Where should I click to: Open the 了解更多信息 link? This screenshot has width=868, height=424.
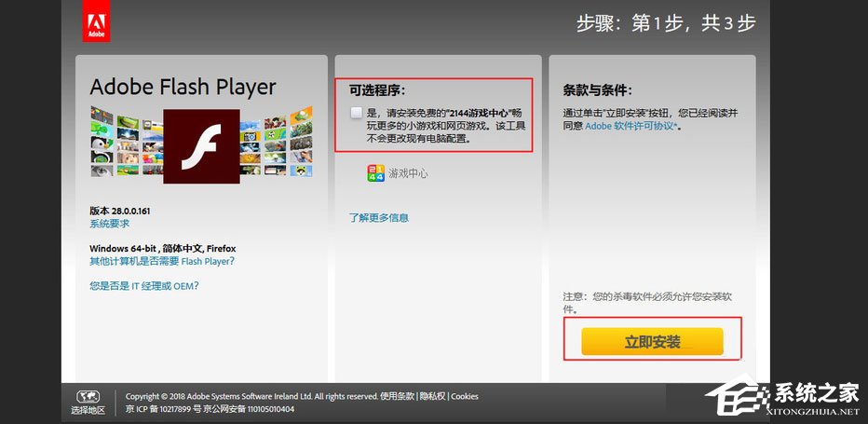[x=379, y=218]
